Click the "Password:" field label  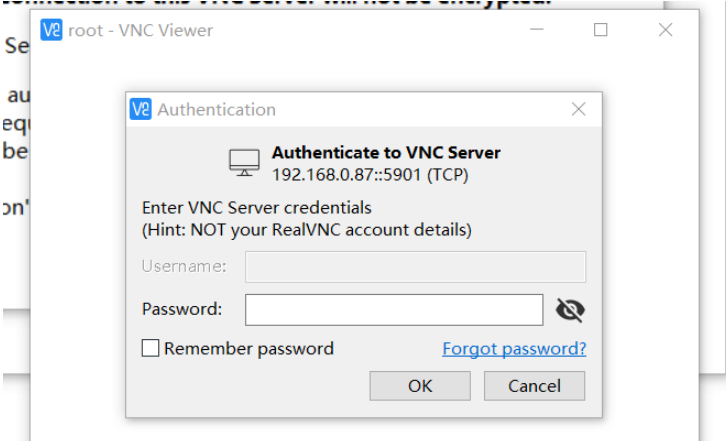click(x=182, y=309)
